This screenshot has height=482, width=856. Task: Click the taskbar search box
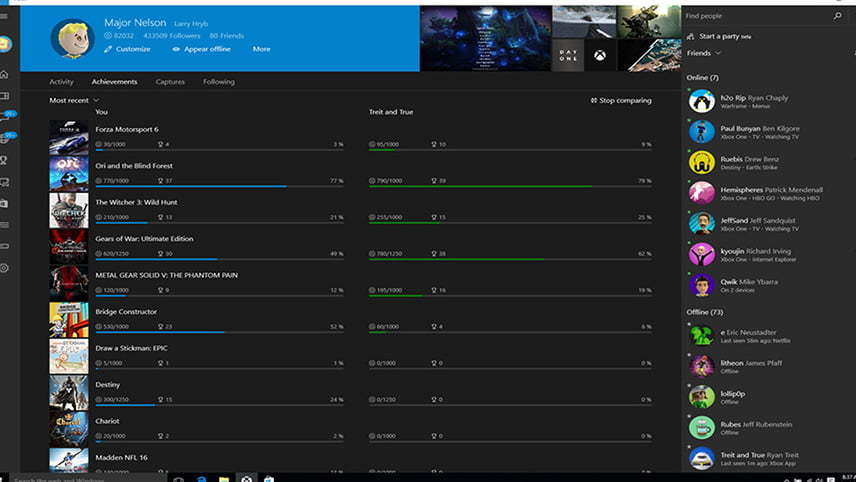[x=87, y=479]
